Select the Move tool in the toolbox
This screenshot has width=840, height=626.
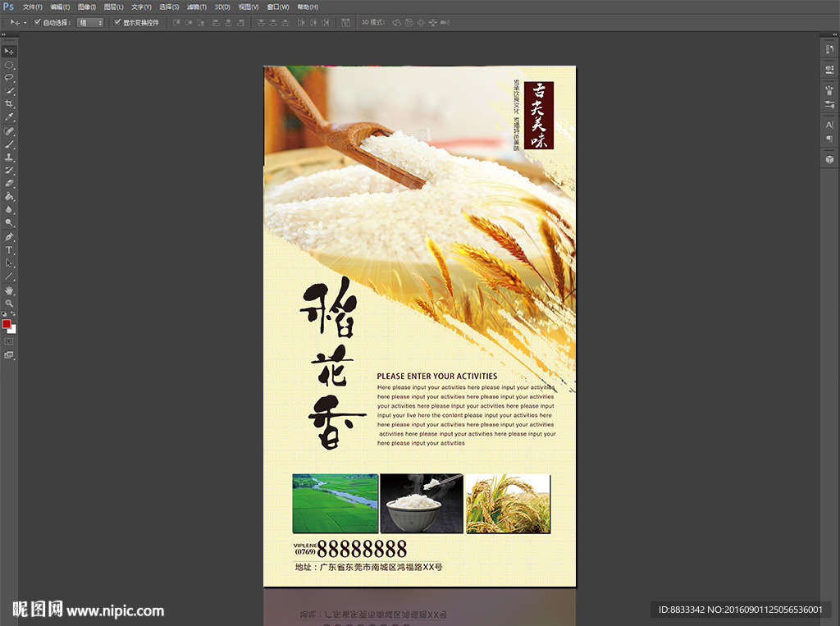pyautogui.click(x=10, y=51)
